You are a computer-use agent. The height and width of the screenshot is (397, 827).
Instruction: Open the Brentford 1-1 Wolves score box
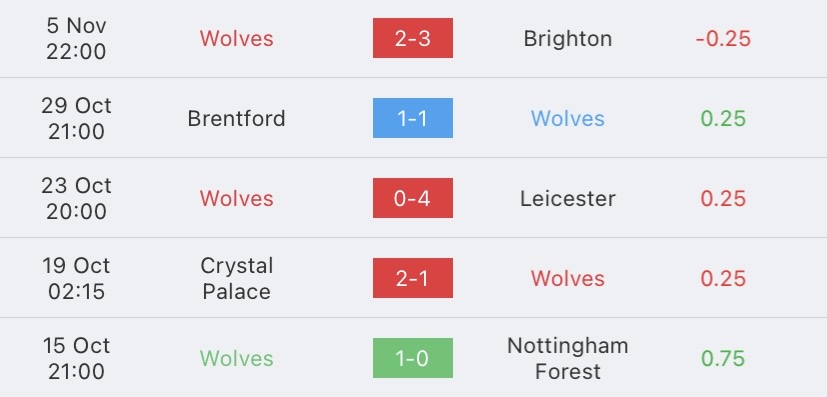[412, 118]
